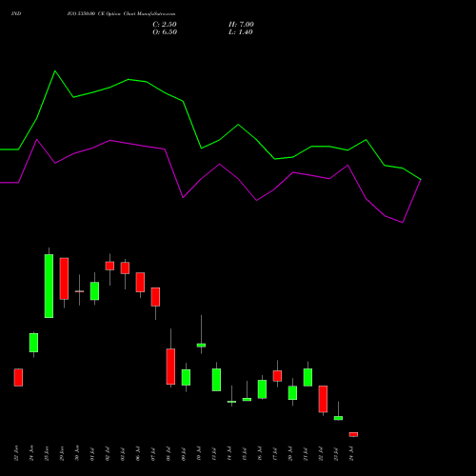Select the 09 Jul date label
The height and width of the screenshot is (476, 476).
tap(184, 453)
